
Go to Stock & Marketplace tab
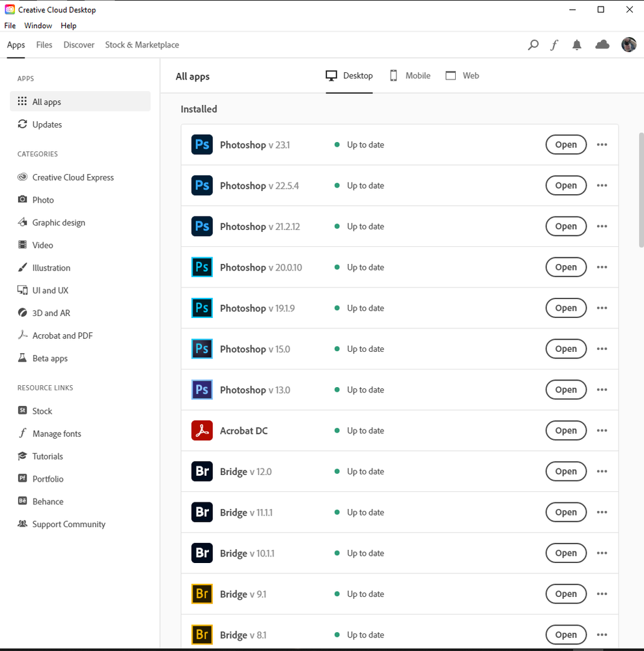(x=142, y=45)
